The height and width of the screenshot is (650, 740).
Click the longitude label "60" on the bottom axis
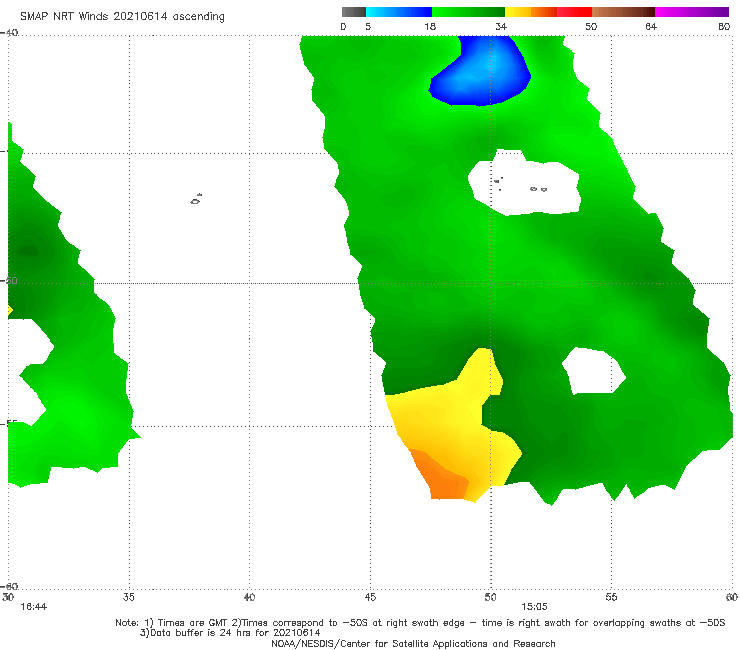point(732,597)
